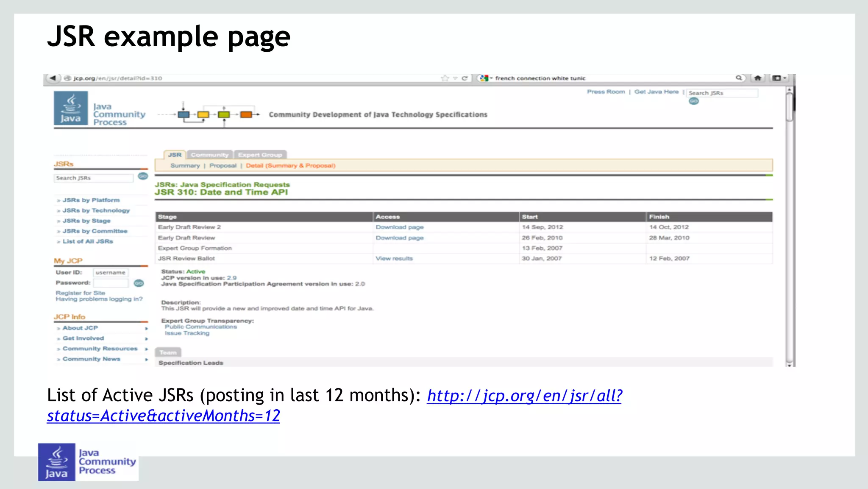Click the browser back arrow button

[53, 78]
